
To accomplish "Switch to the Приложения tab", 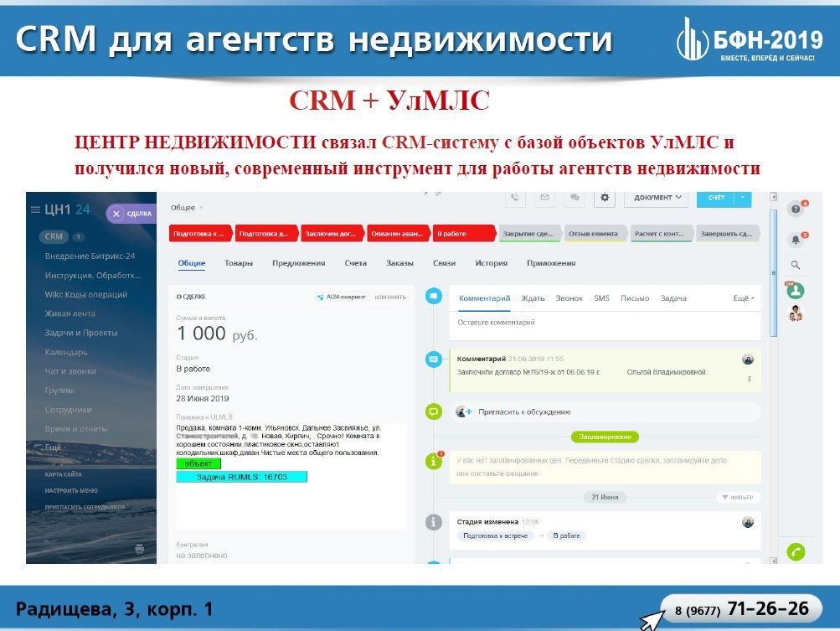I will pos(551,263).
